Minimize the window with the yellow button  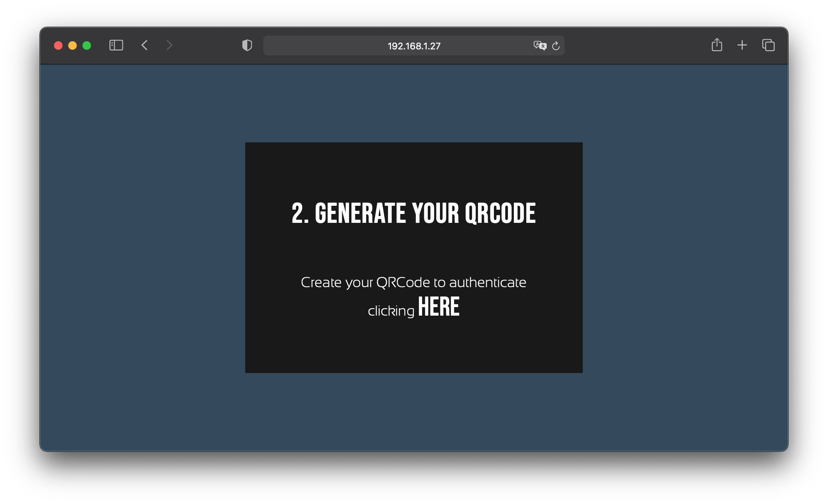click(72, 45)
